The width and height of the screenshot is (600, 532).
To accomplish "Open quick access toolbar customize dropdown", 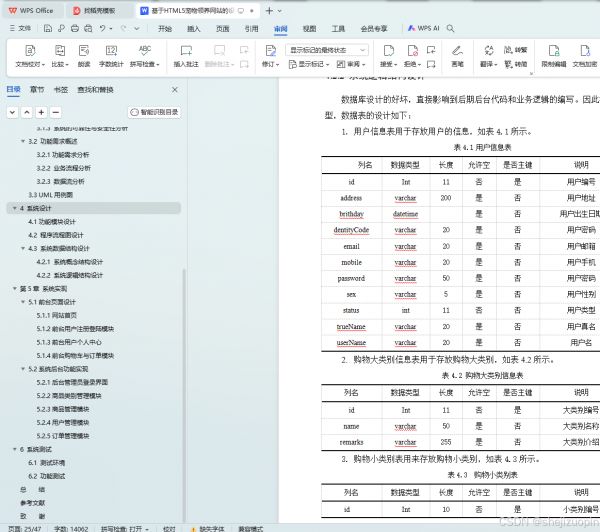I will pos(137,28).
